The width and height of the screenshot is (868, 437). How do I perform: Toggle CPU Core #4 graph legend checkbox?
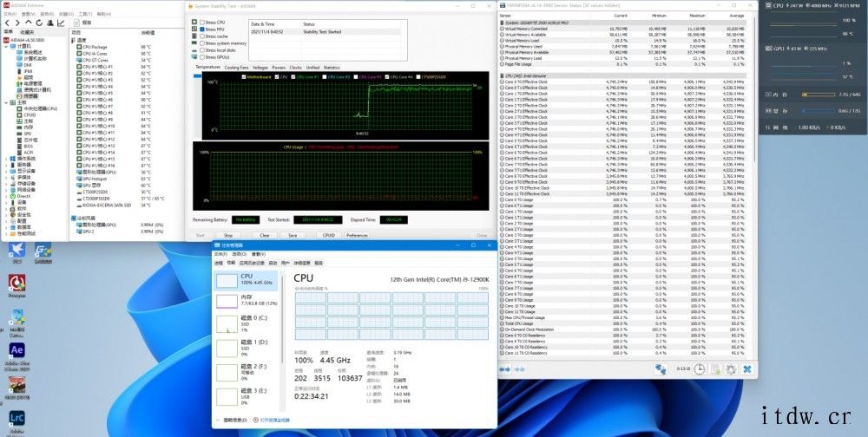pos(388,77)
